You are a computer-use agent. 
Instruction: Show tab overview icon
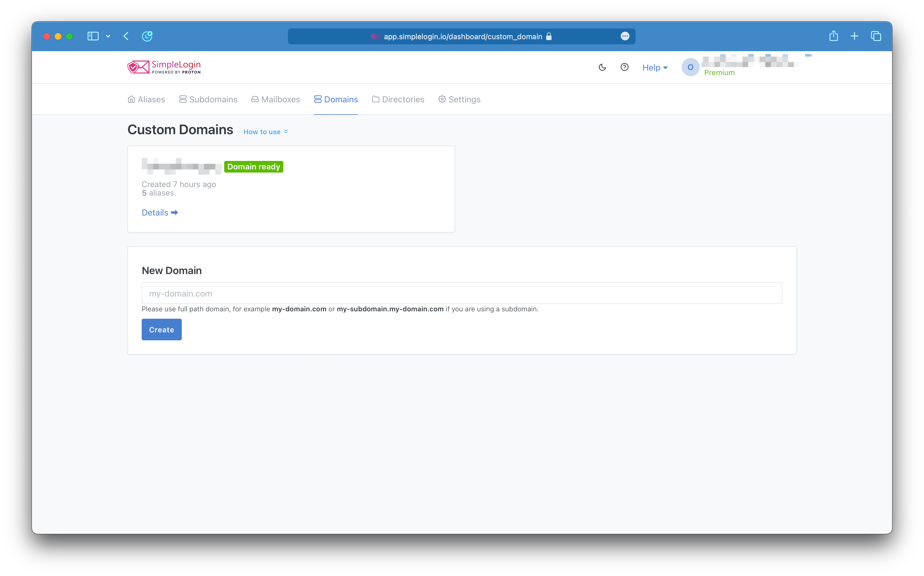point(876,36)
